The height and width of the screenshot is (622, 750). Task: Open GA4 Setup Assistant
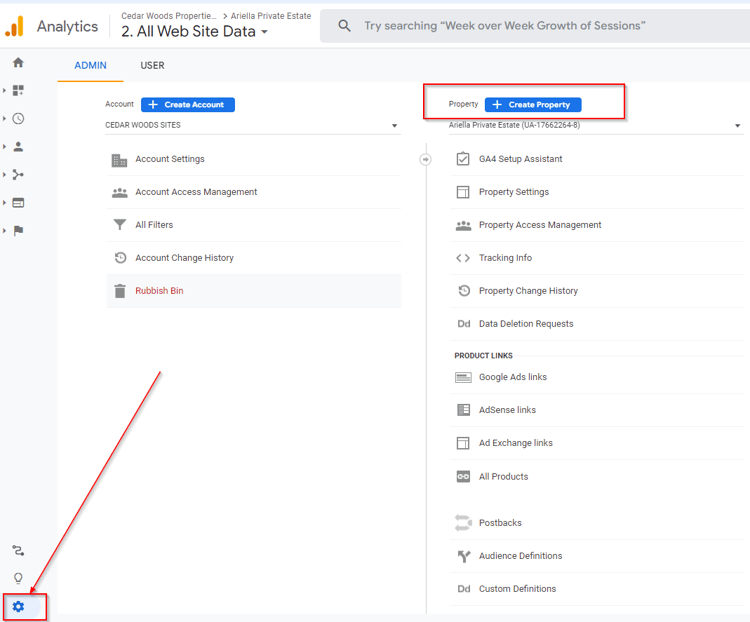[597, 159]
